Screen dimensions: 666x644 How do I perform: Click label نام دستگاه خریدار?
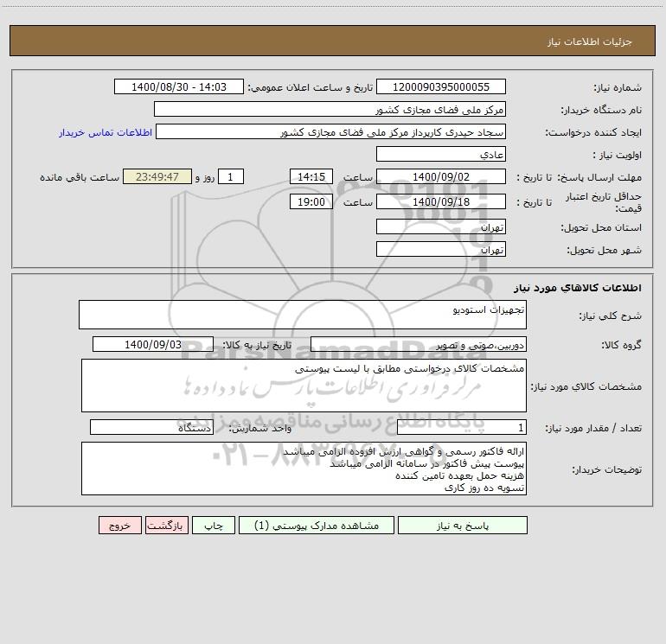pyautogui.click(x=601, y=110)
